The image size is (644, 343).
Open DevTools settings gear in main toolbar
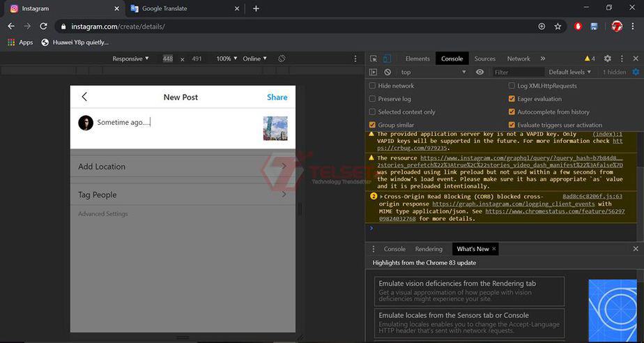pos(608,59)
